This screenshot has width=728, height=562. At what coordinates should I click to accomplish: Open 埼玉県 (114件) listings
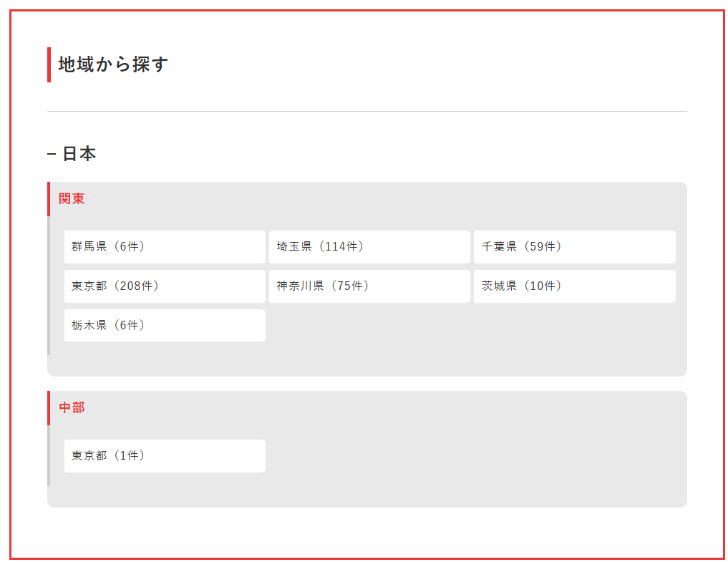pos(369,247)
